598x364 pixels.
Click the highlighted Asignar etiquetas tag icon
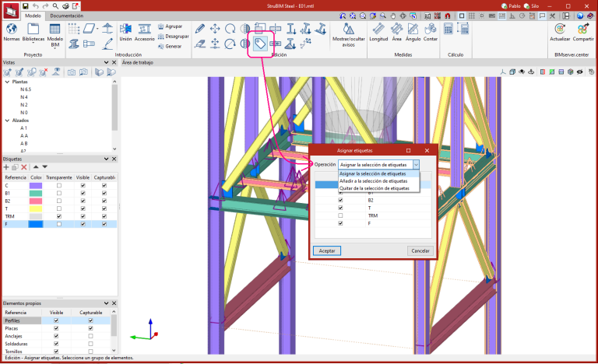(x=261, y=44)
